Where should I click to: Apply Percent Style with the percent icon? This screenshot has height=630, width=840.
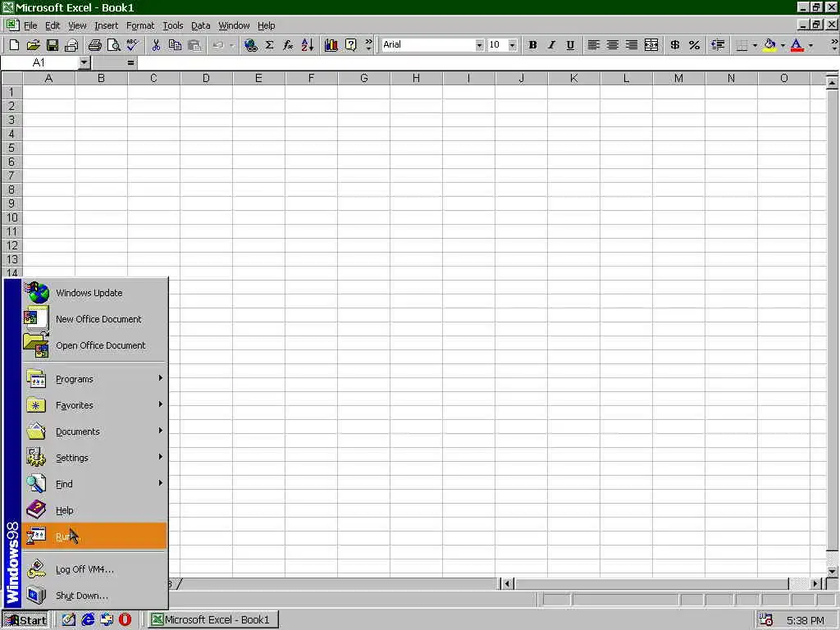point(694,45)
